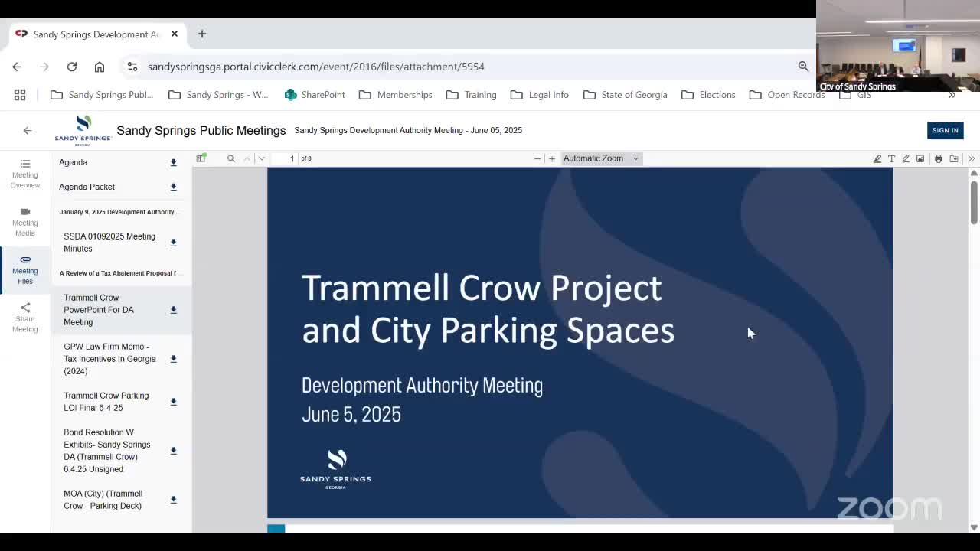This screenshot has height=551, width=980.
Task: Toggle the PDF sidebar panel
Action: (201, 158)
